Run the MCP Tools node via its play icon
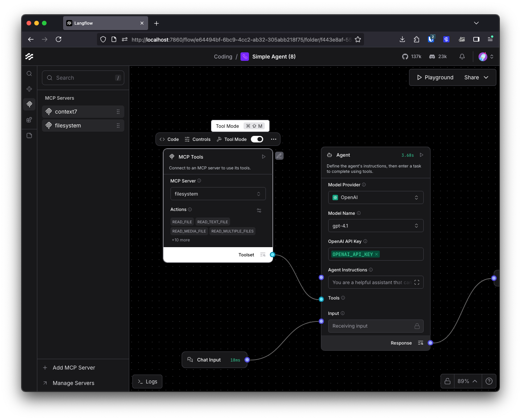The width and height of the screenshot is (521, 420). (264, 157)
